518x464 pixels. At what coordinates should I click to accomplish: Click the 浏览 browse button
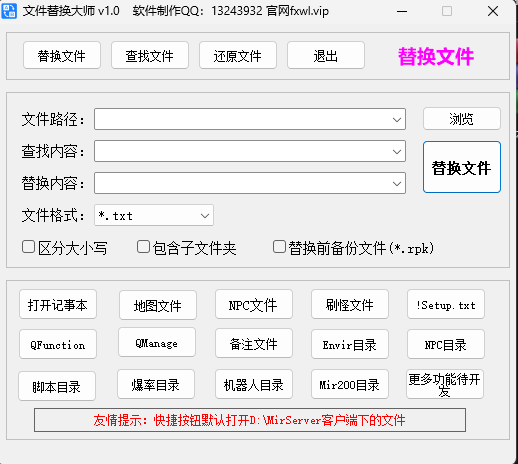(462, 119)
